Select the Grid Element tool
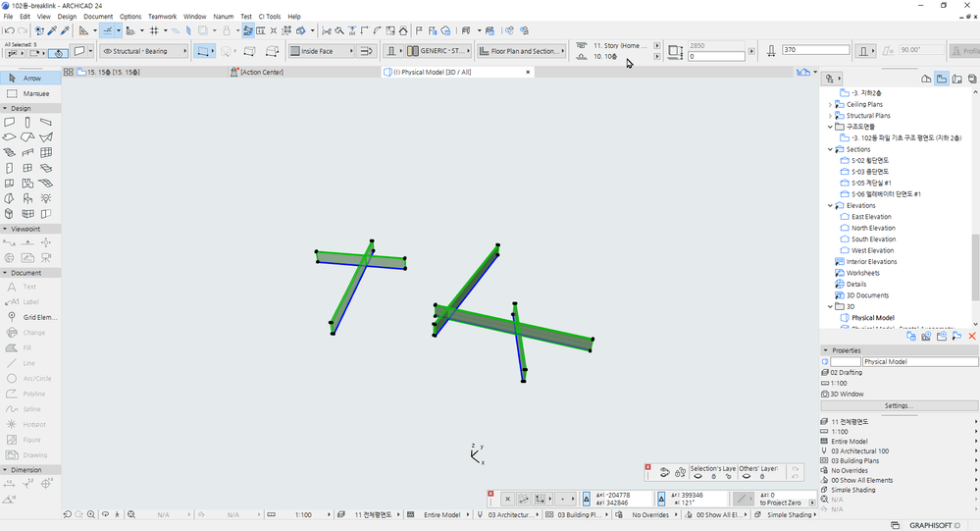The image size is (980, 531). 30,317
